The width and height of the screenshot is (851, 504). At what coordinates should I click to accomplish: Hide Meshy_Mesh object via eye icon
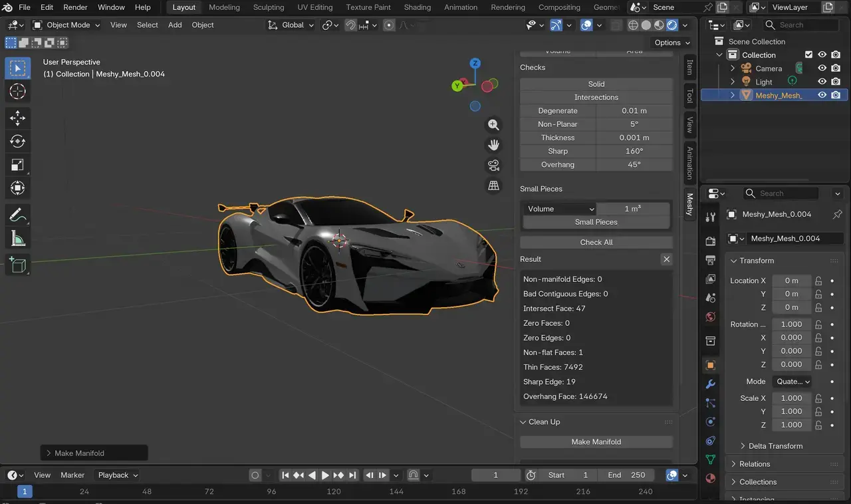tap(822, 95)
